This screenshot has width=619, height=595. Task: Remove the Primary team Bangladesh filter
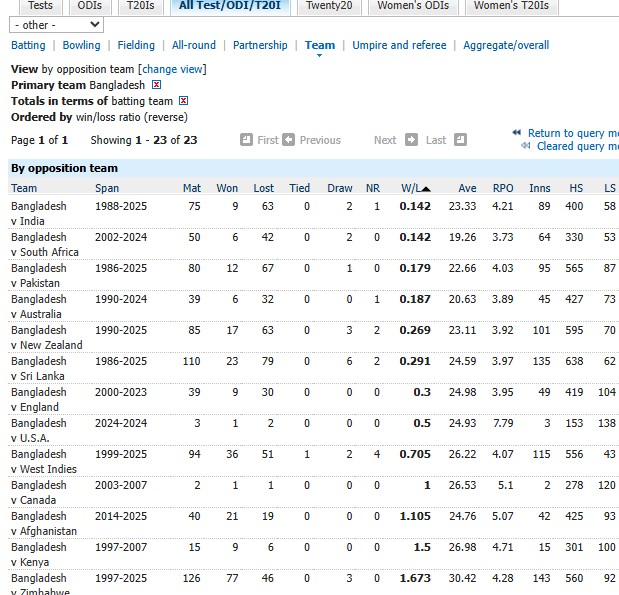pos(156,85)
